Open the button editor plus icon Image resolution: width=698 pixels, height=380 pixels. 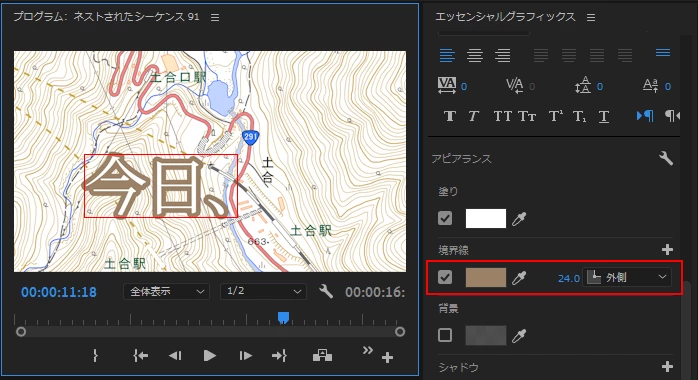pos(387,357)
